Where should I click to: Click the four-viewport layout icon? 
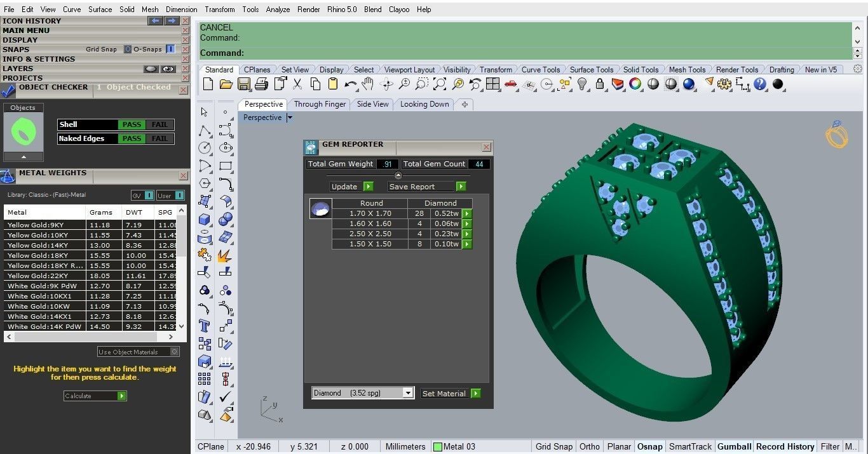[x=492, y=84]
